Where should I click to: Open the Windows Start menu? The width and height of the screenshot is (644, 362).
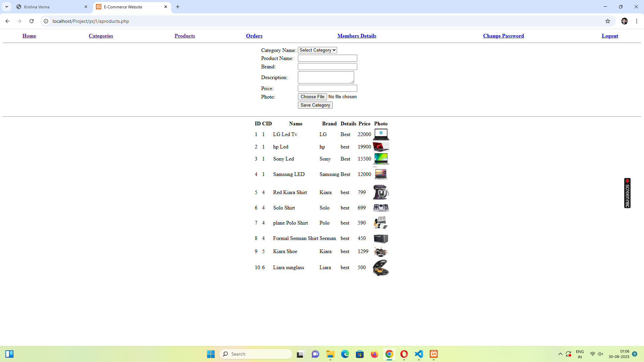coord(211,354)
